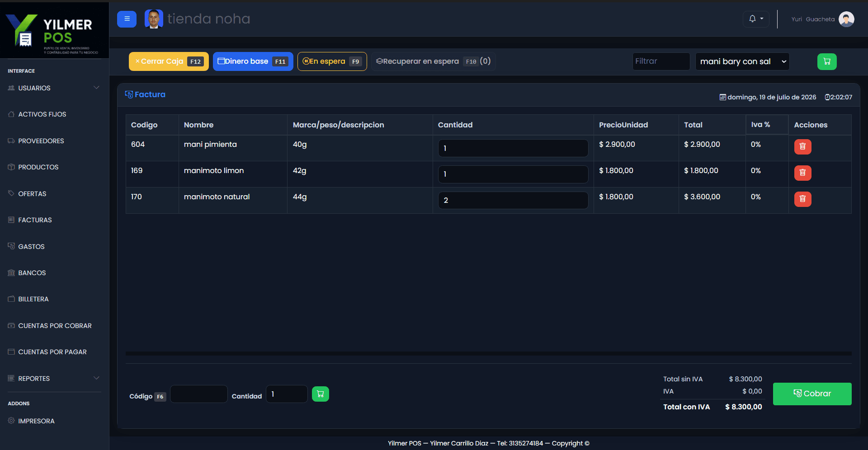868x450 pixels.
Task: Open the mani bary con sal dropdown
Action: pyautogui.click(x=742, y=61)
